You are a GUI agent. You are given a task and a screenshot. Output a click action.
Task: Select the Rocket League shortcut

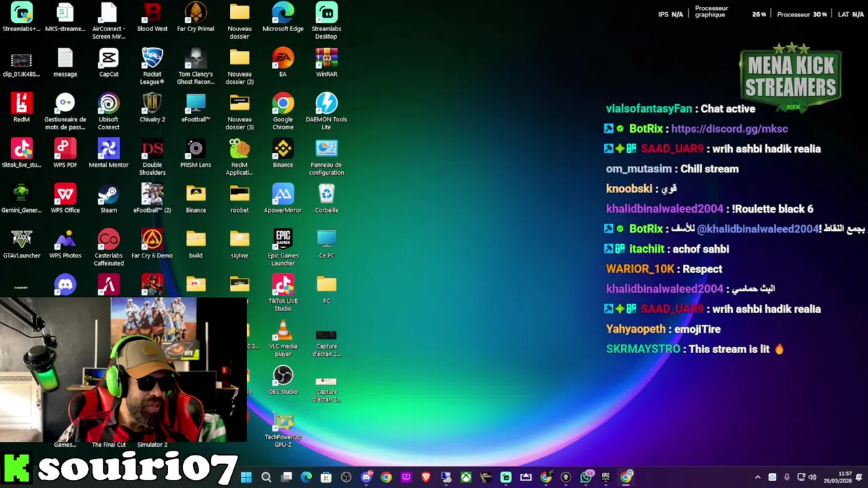[x=152, y=66]
